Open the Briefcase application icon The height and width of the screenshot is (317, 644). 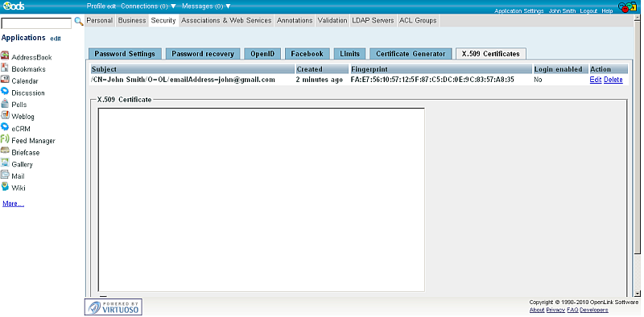point(5,150)
